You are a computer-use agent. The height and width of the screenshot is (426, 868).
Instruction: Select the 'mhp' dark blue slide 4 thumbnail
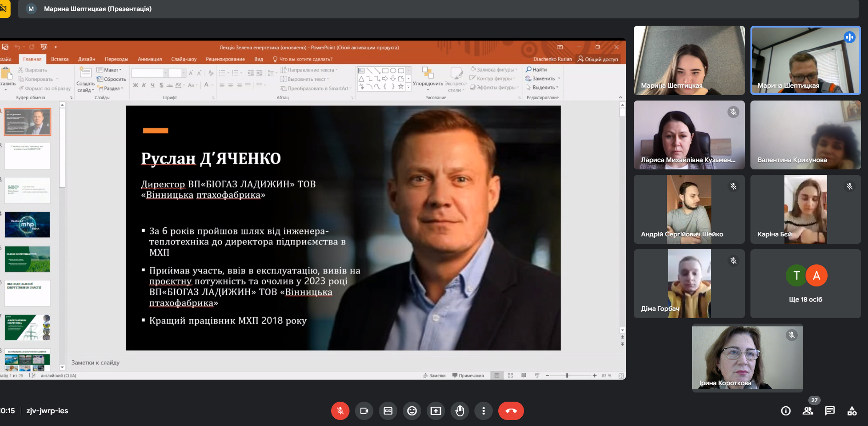coord(28,224)
